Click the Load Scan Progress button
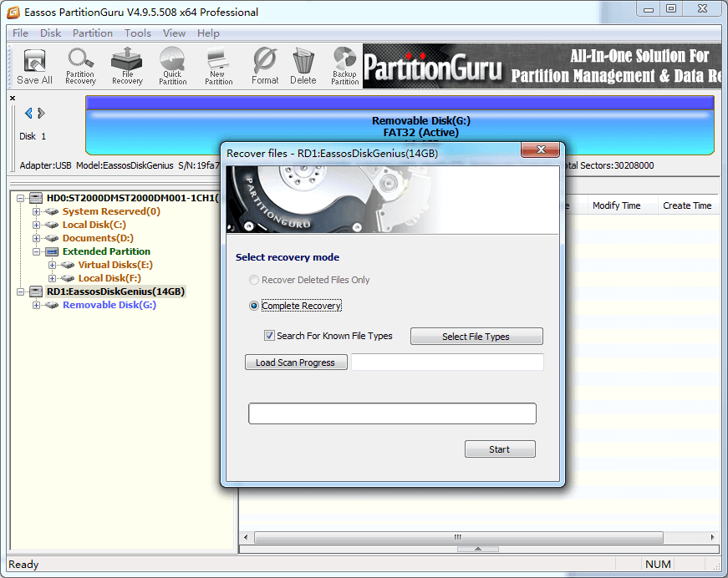Viewport: 728px width, 578px height. coord(296,363)
